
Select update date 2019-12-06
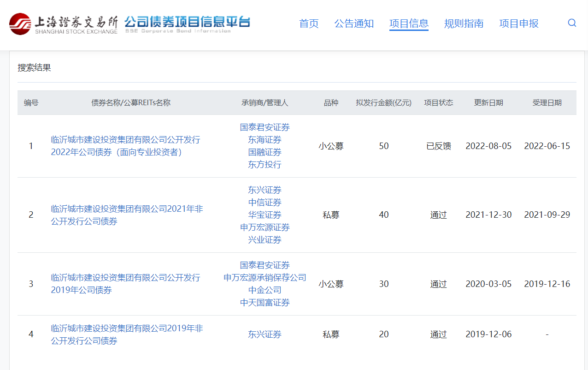[x=488, y=334]
